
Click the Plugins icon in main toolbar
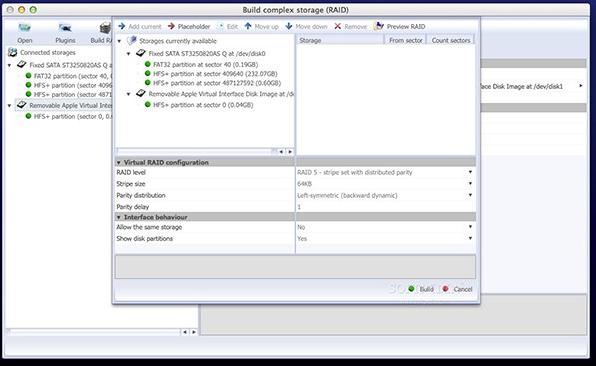[x=65, y=27]
